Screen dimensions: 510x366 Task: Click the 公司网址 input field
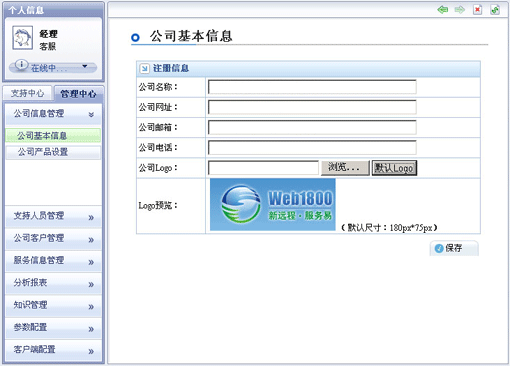312,107
